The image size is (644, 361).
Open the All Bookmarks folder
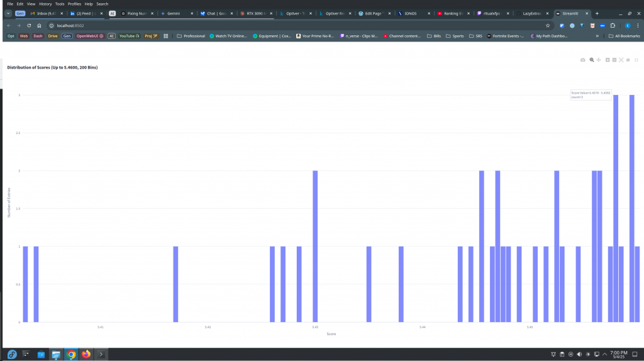pyautogui.click(x=625, y=36)
